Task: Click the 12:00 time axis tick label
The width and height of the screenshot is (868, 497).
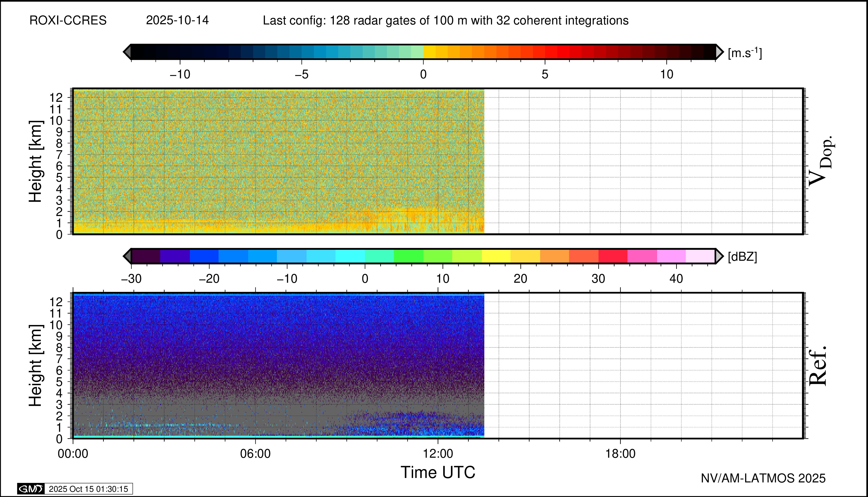Action: click(x=438, y=454)
